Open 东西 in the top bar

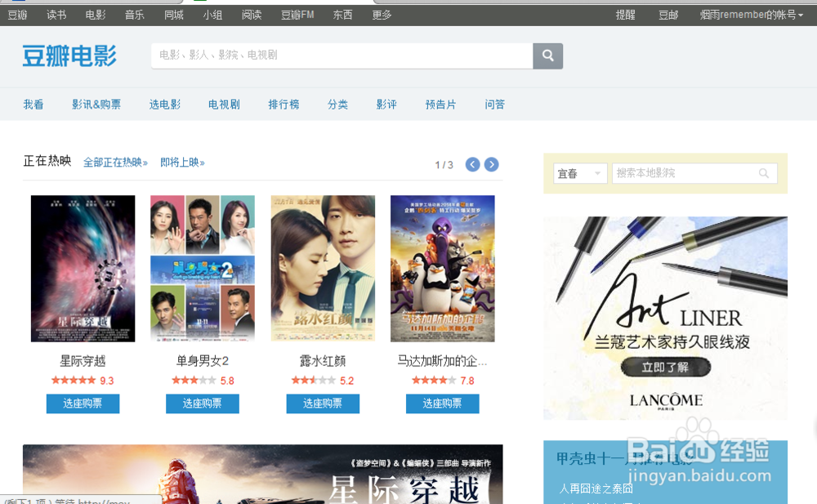click(342, 15)
